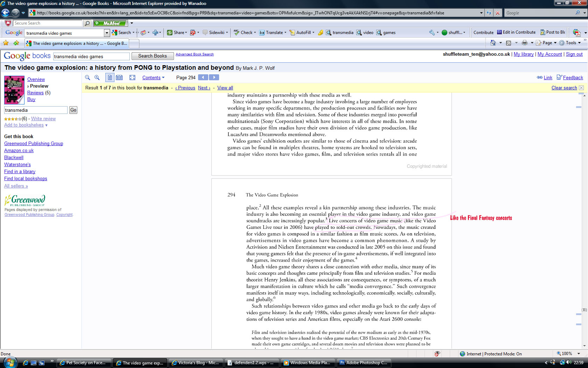Close the search results bar
Screen dimensions: 588x368
coord(581,88)
